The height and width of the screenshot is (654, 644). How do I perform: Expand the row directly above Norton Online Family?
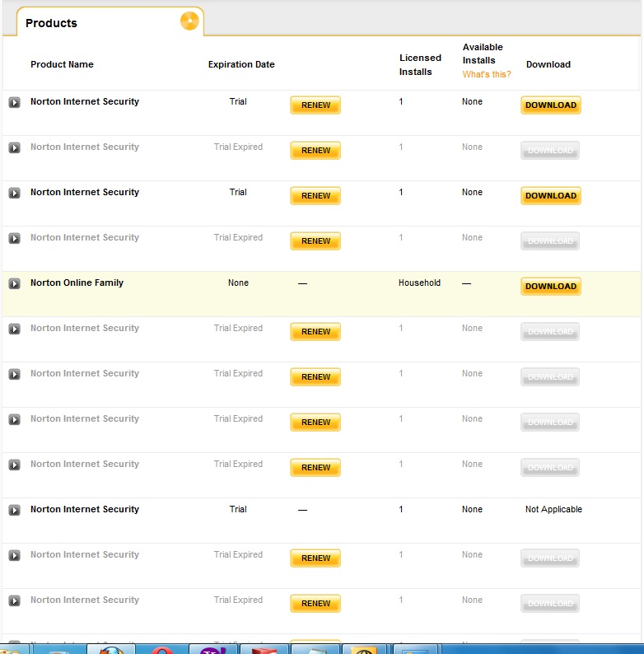pos(15,238)
